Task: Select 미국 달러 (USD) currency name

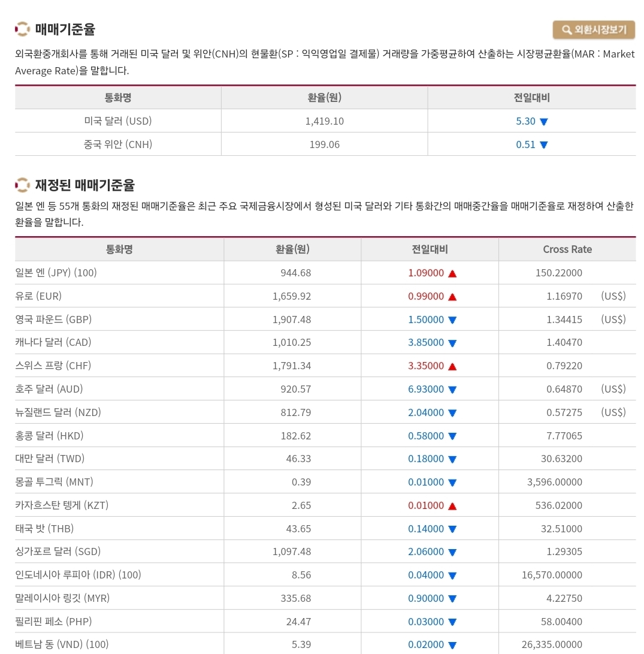Action: pos(118,121)
